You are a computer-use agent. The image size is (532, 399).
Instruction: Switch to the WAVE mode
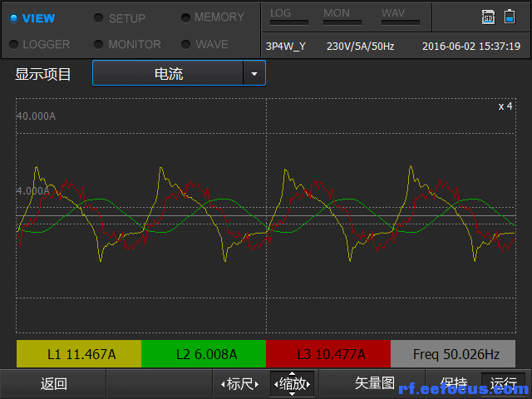coord(211,44)
